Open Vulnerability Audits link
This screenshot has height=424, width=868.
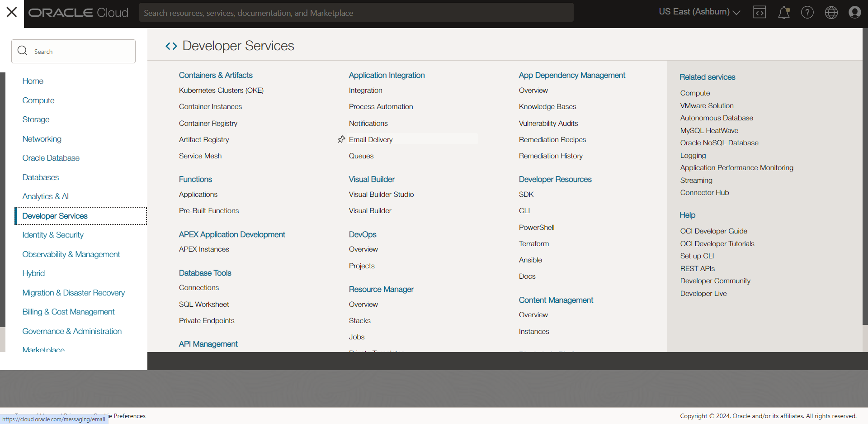pos(548,123)
